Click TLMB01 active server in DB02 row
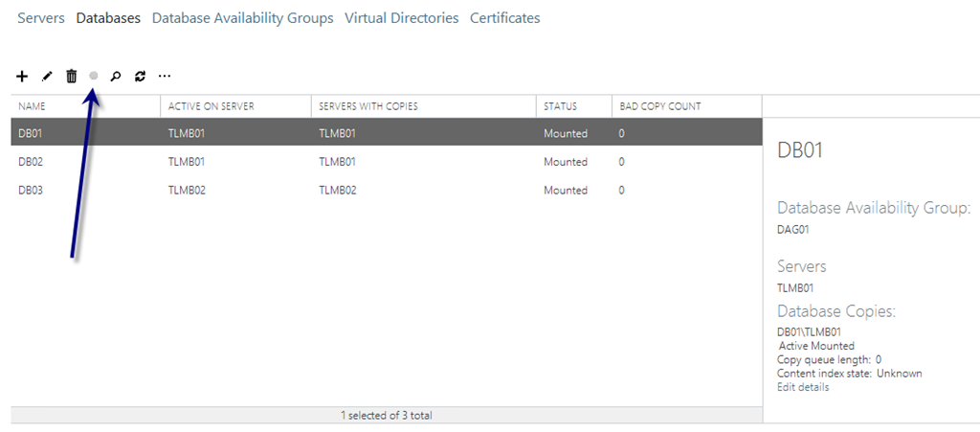Screen dimensions: 980x432 (187, 161)
